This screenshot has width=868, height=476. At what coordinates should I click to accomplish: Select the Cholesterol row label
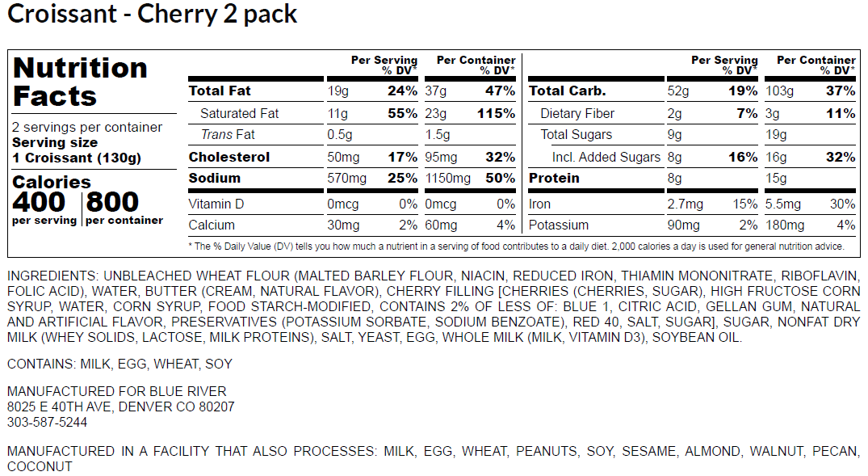[x=229, y=157]
